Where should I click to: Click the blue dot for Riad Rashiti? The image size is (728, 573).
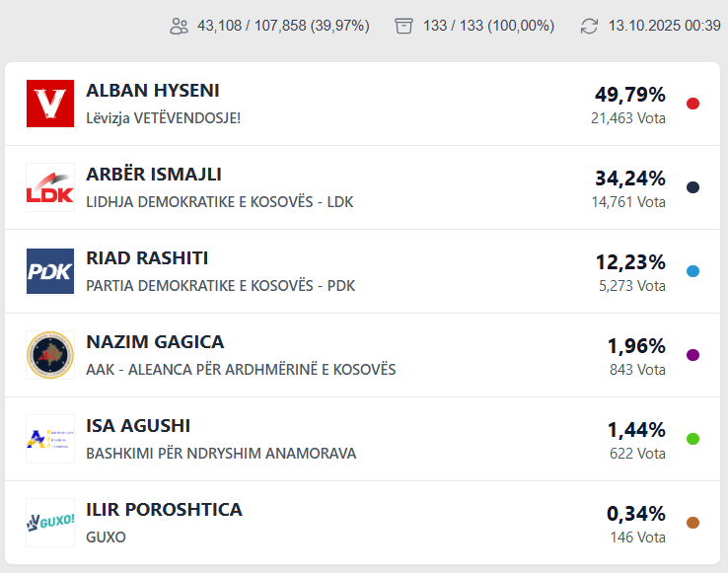click(692, 271)
